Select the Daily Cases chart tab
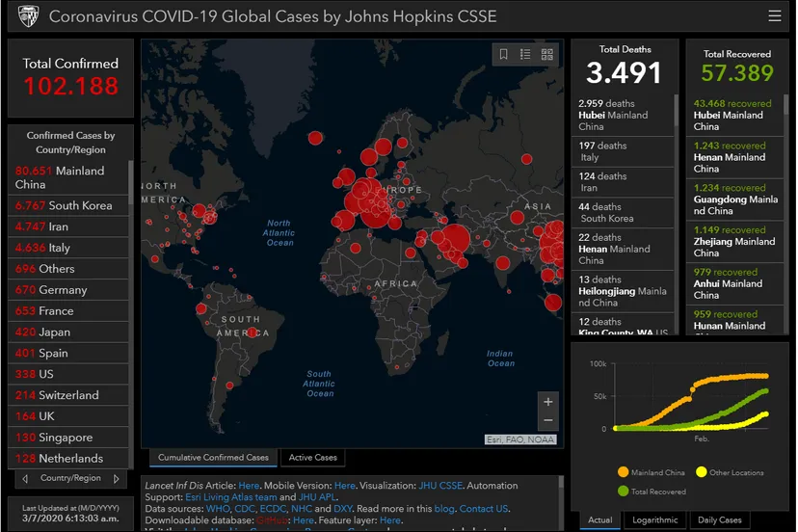This screenshot has height=532, width=798. pyautogui.click(x=720, y=520)
